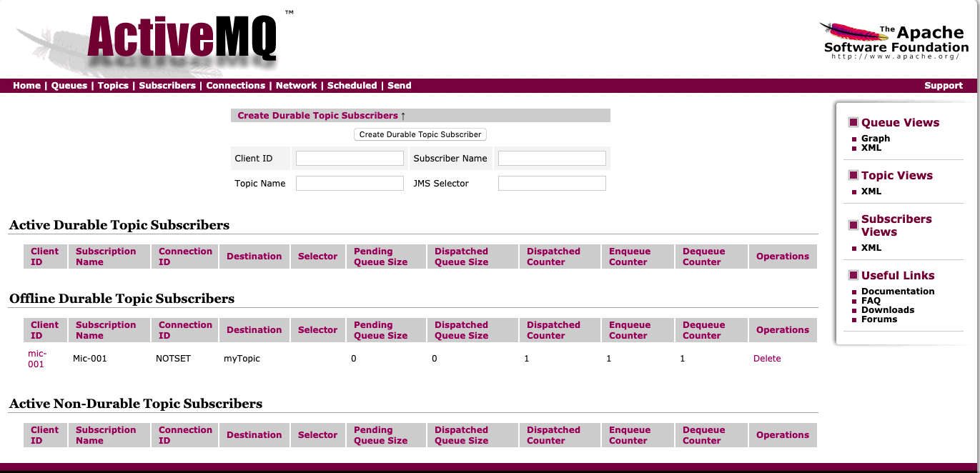Open the Subscribers Views XML link
The image size is (980, 473).
point(871,247)
